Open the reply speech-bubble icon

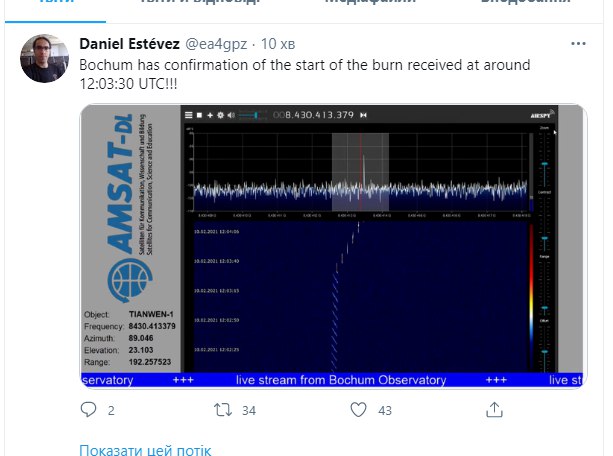pyautogui.click(x=88, y=409)
